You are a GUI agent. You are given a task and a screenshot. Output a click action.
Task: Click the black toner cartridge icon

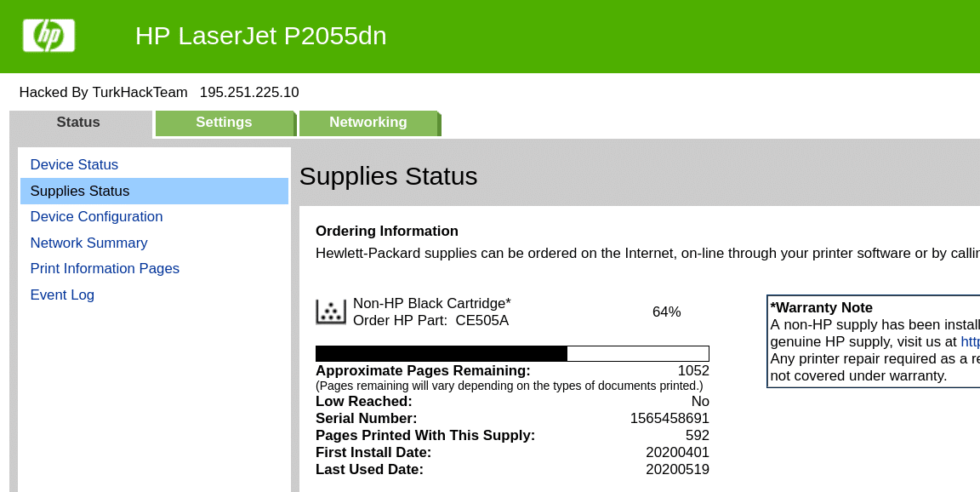330,312
